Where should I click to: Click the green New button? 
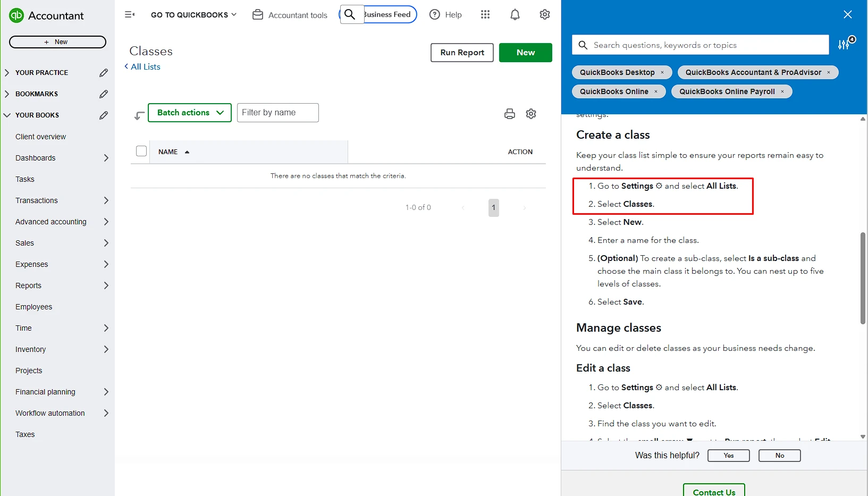coord(525,52)
